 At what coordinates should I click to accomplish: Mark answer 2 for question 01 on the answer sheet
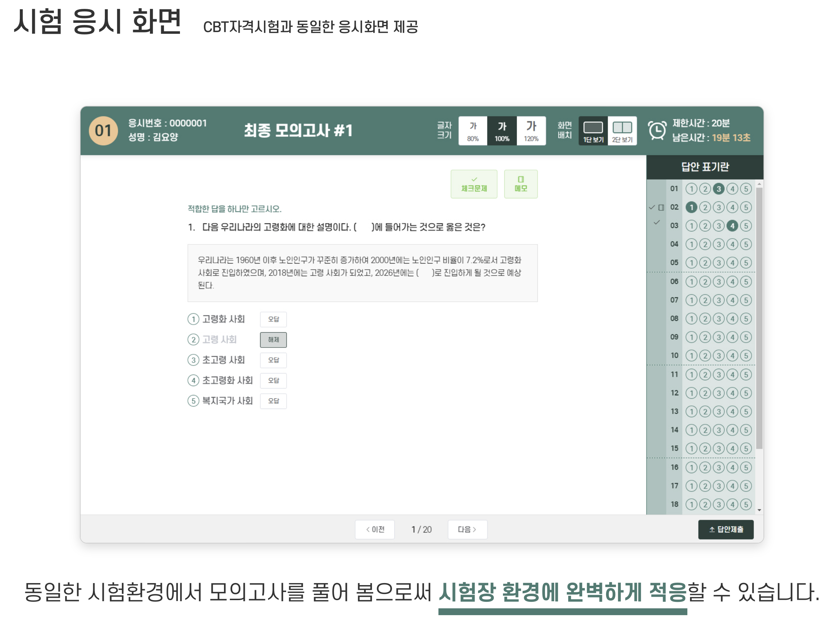(x=705, y=189)
